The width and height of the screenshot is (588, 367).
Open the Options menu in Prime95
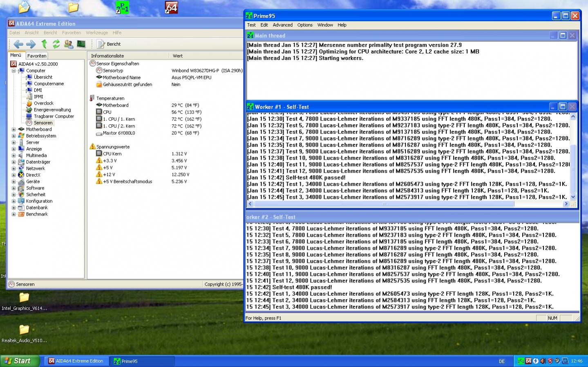point(305,25)
